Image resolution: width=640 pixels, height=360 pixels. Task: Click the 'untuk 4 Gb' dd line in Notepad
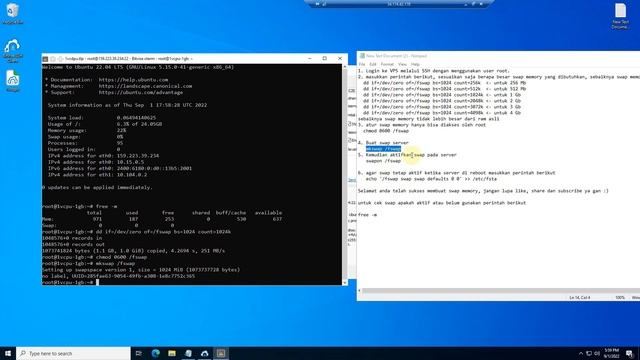point(442,113)
